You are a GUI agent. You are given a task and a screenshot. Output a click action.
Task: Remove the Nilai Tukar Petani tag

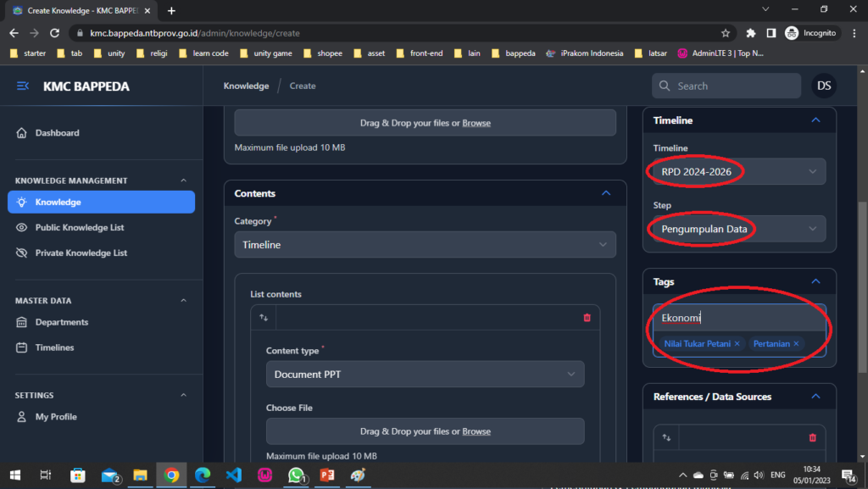click(737, 344)
